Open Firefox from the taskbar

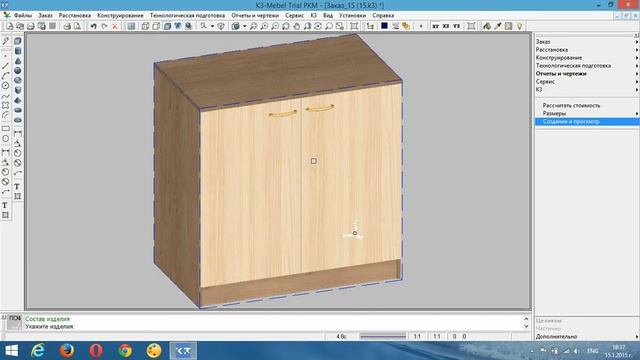67,351
